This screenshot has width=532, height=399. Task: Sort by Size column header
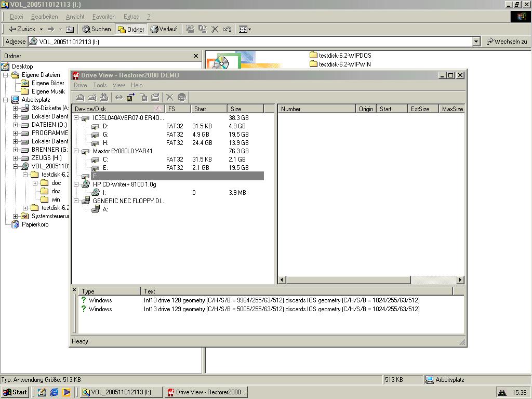(x=245, y=109)
